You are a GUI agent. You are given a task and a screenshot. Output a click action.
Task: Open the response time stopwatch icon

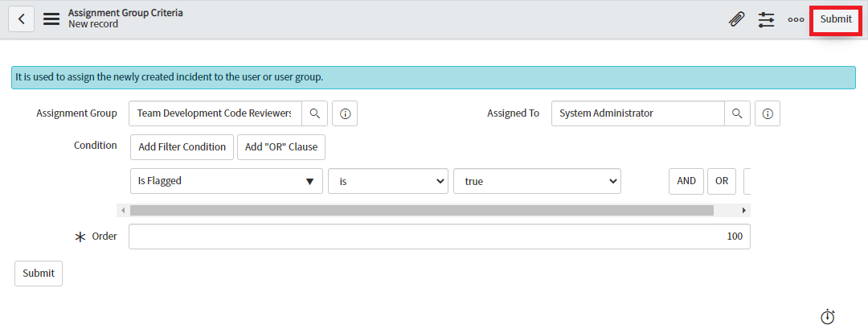tap(827, 317)
